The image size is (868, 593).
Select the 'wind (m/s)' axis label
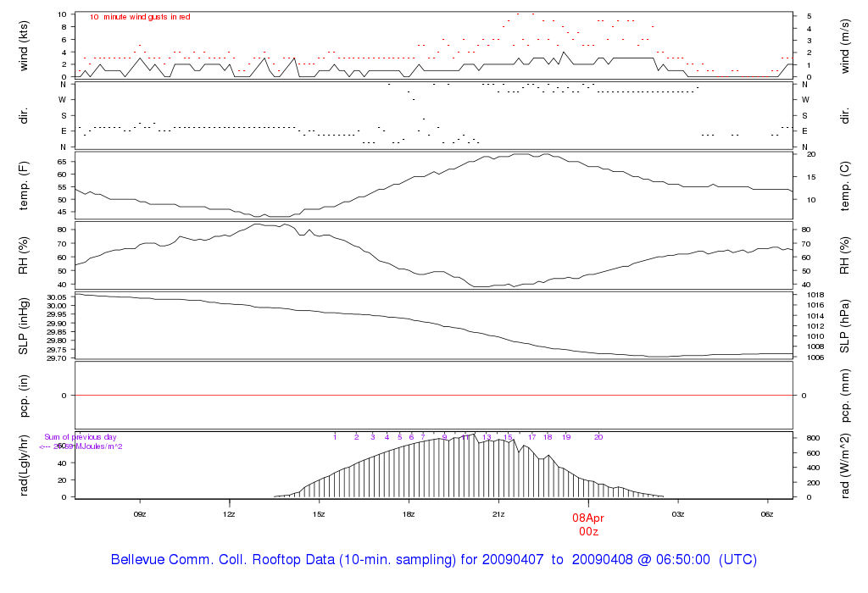tap(844, 46)
